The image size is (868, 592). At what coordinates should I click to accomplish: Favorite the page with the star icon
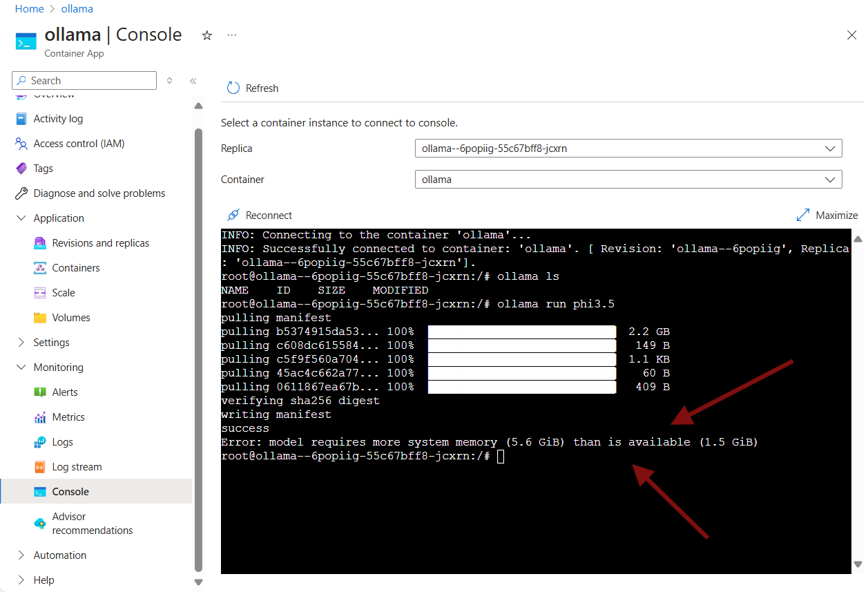(206, 35)
